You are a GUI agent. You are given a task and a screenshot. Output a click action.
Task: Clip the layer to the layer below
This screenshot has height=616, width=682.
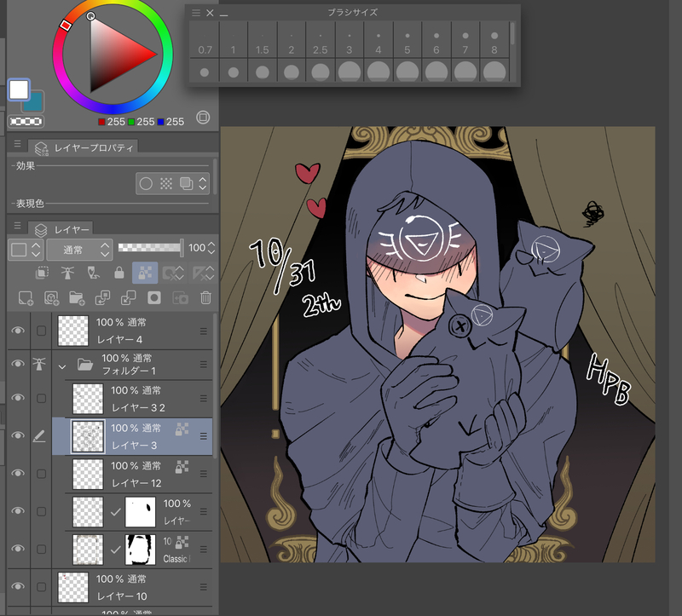[x=42, y=273]
